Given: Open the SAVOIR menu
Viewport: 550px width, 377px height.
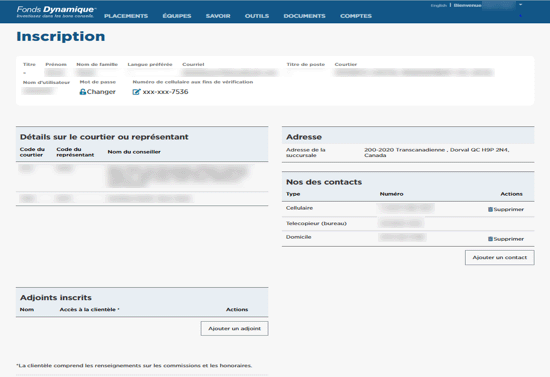Looking at the screenshot, I should [218, 16].
